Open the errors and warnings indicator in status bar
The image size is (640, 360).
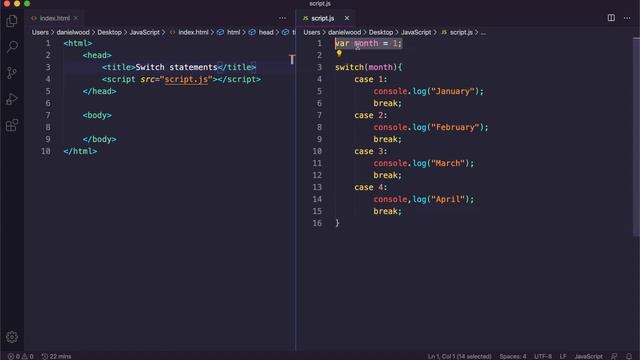point(20,356)
